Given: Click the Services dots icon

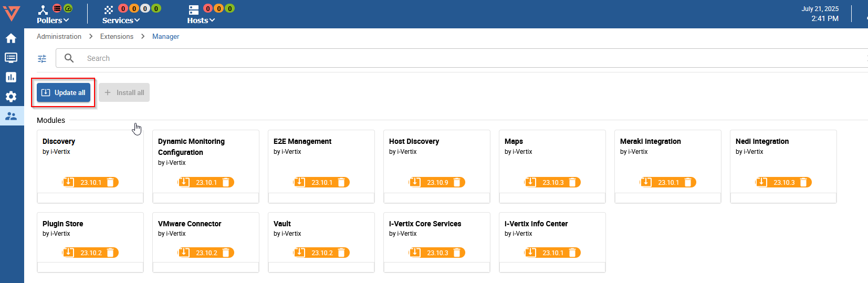Looking at the screenshot, I should [108, 9].
